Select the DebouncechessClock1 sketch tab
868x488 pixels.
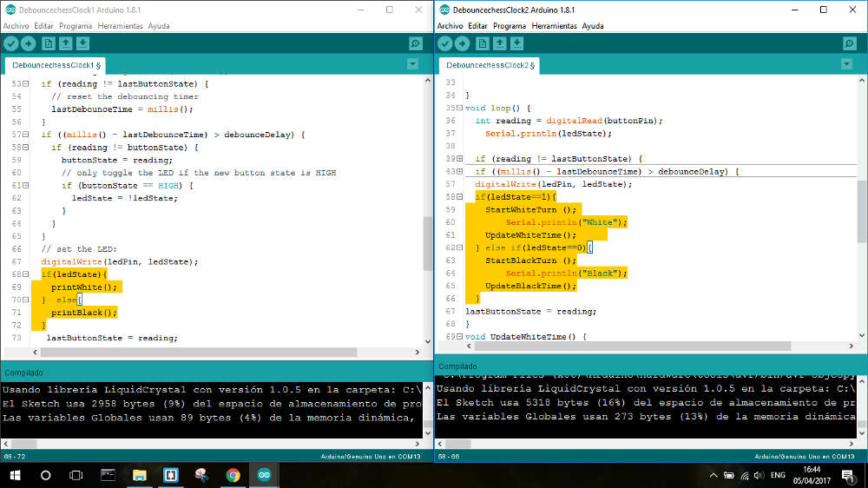[x=56, y=65]
